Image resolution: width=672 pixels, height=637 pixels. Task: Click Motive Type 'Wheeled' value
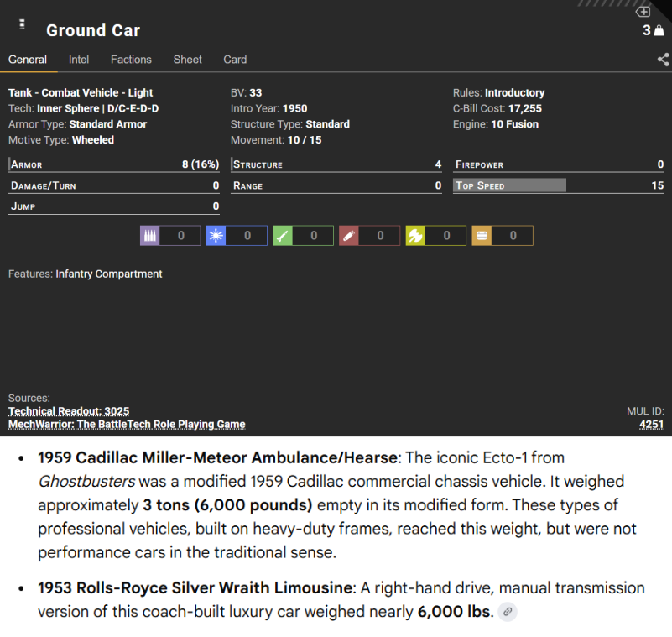[93, 140]
